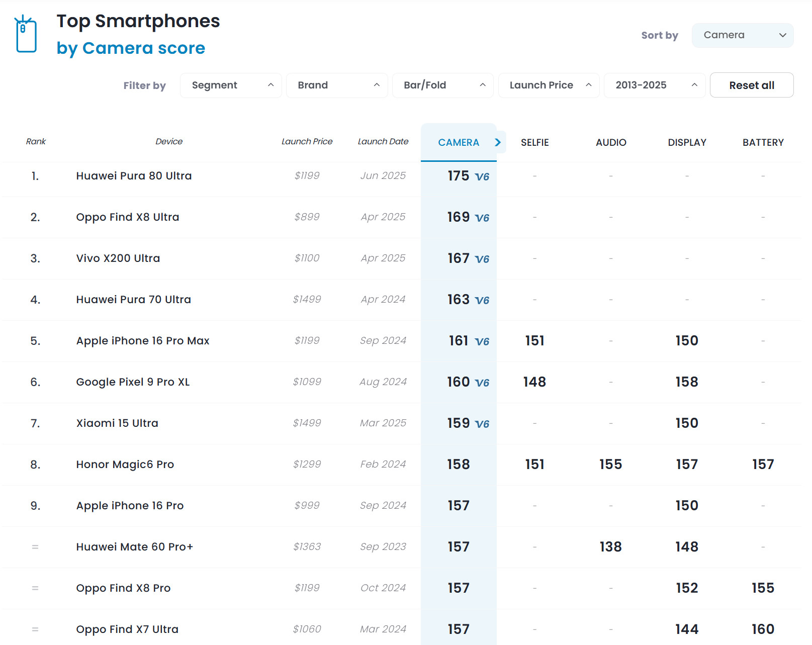The height and width of the screenshot is (645, 812).
Task: Open Huawei Pura 80 Ultra device link
Action: 134,176
